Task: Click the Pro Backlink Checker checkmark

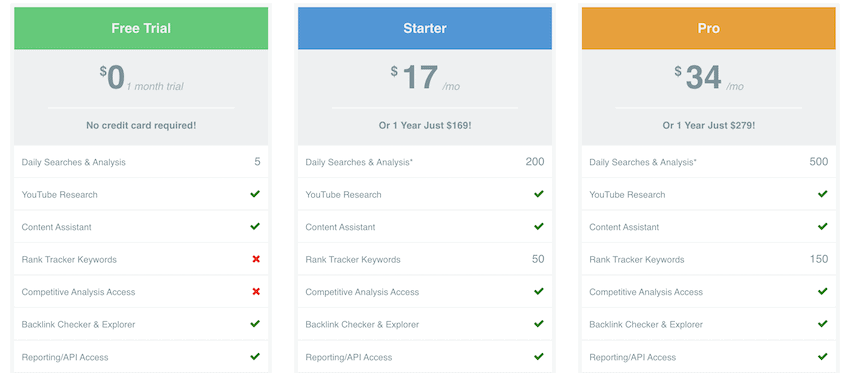Action: click(823, 324)
